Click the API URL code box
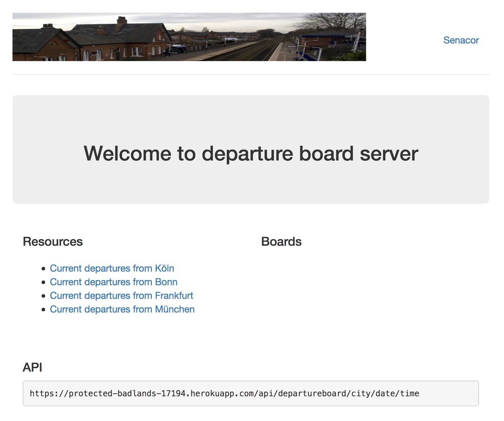The width and height of the screenshot is (504, 421). coord(251,393)
